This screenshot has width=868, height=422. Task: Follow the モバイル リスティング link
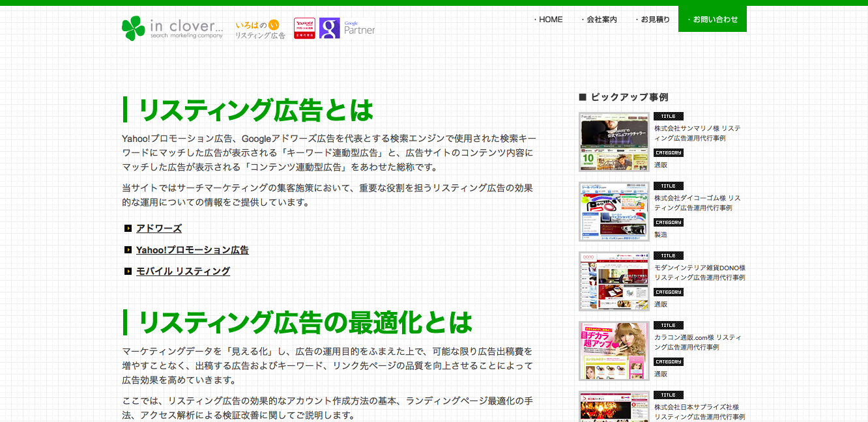tap(183, 272)
